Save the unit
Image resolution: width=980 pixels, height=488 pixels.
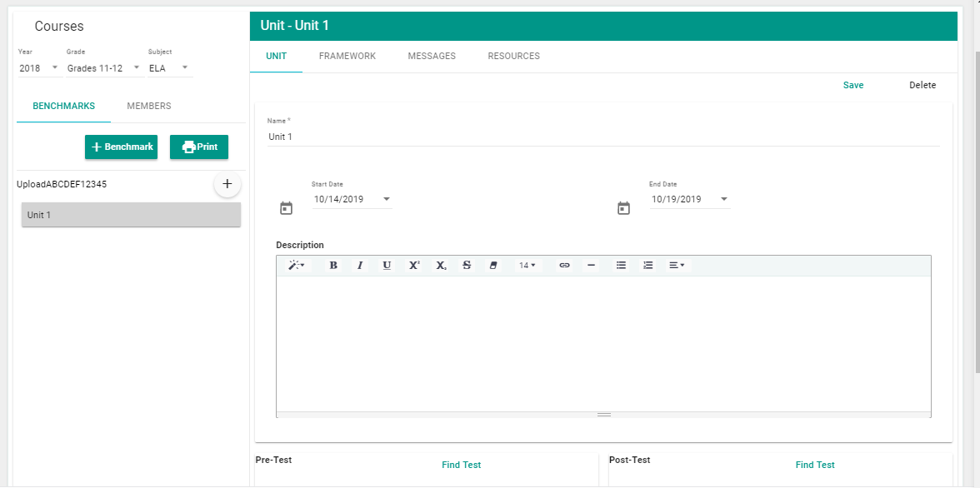[853, 86]
